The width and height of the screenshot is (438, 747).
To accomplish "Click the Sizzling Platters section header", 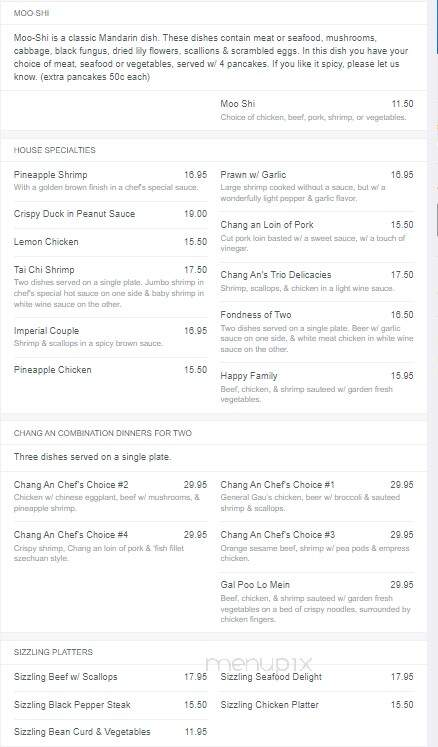I will [x=53, y=652].
